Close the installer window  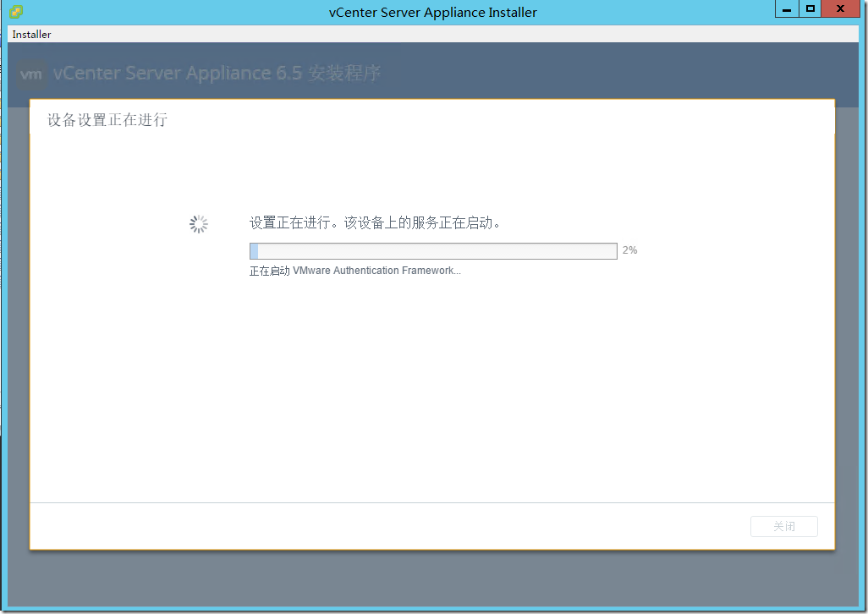(840, 8)
